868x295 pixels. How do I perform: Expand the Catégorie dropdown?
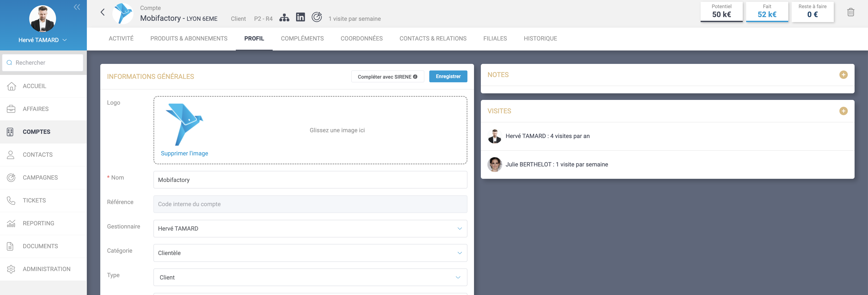(x=310, y=253)
